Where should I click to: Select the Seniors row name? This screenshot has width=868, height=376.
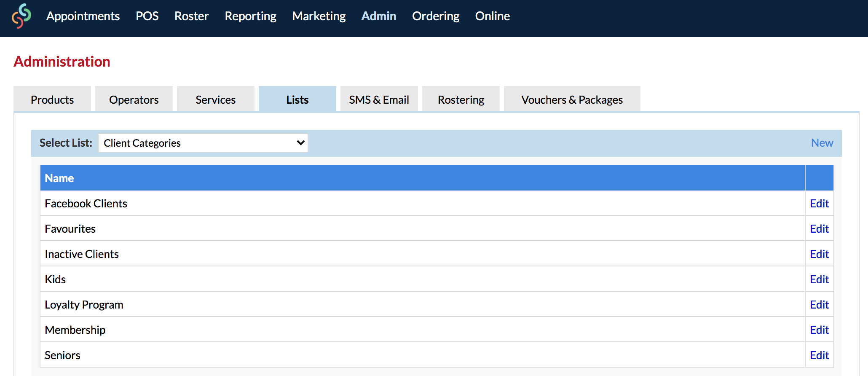click(x=62, y=355)
